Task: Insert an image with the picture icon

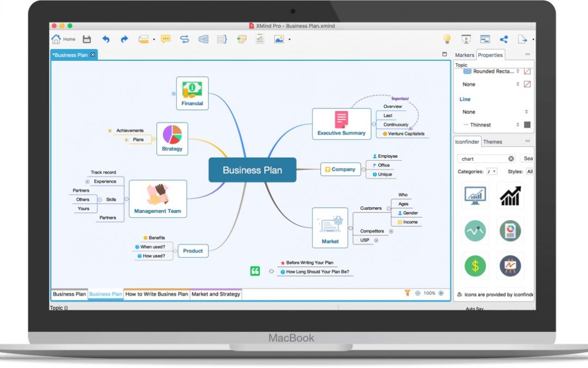Action: pos(279,39)
